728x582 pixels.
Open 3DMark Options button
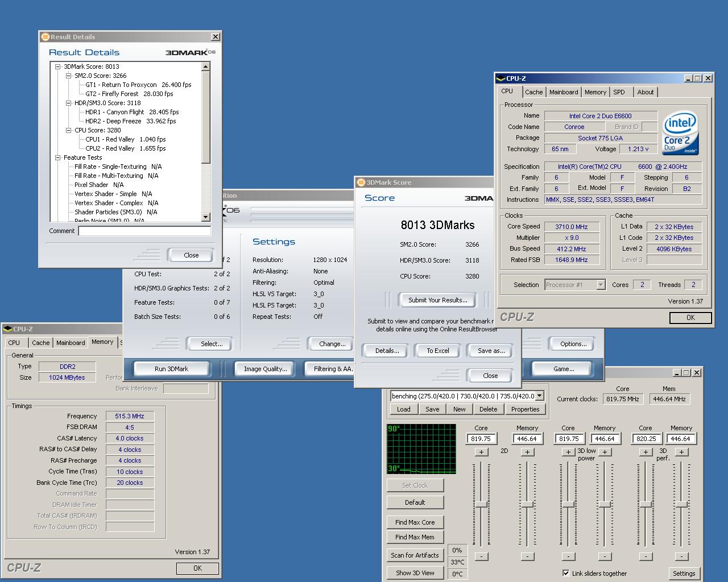(573, 344)
